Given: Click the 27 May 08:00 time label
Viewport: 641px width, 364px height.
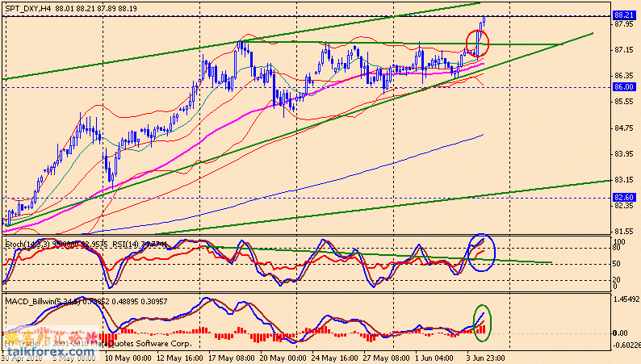Looking at the screenshot, I should click(387, 358).
